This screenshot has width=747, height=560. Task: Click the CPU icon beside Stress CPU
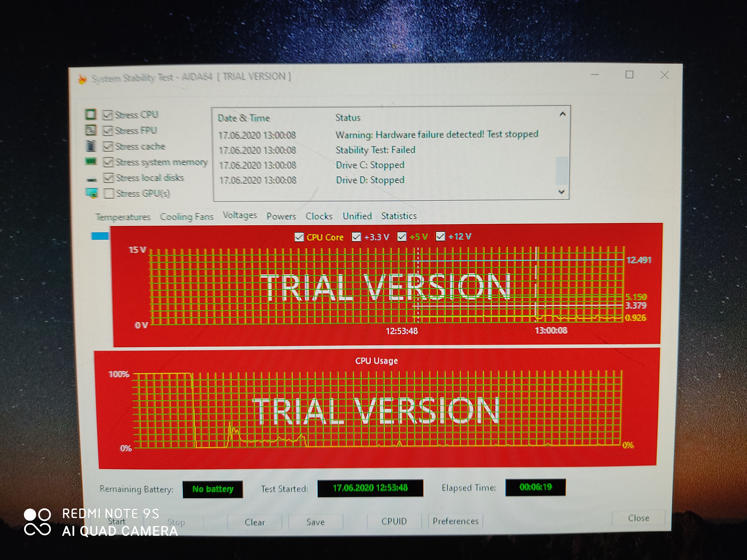click(x=91, y=114)
